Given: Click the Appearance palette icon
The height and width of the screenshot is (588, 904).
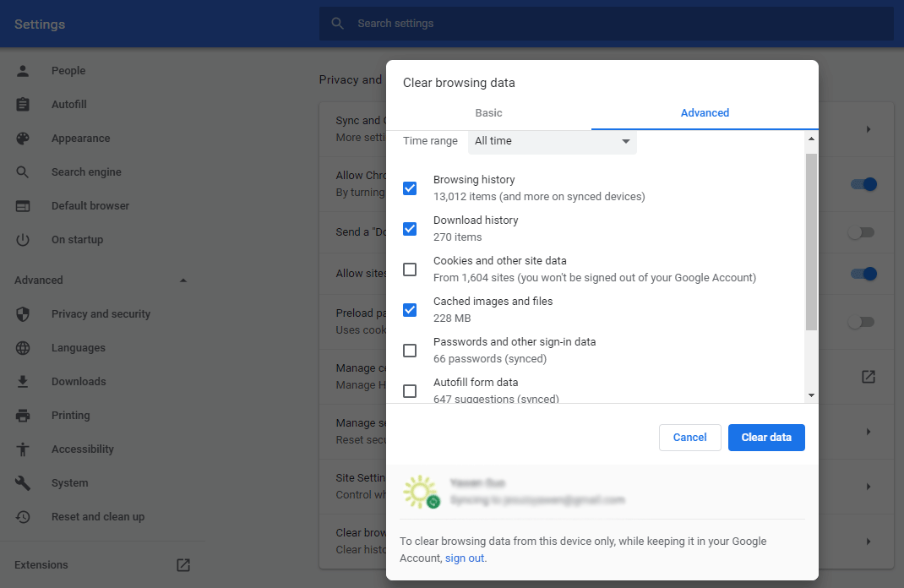Looking at the screenshot, I should (x=22, y=138).
